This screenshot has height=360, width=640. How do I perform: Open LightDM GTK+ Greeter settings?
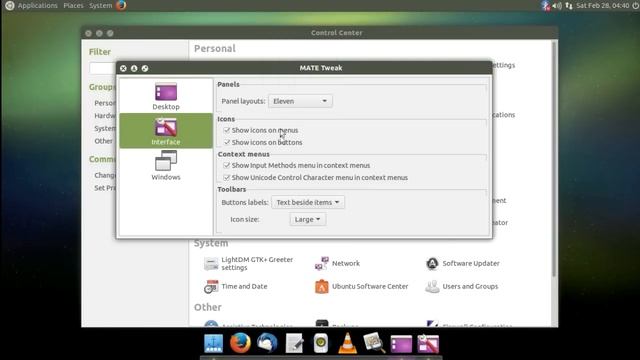249,264
